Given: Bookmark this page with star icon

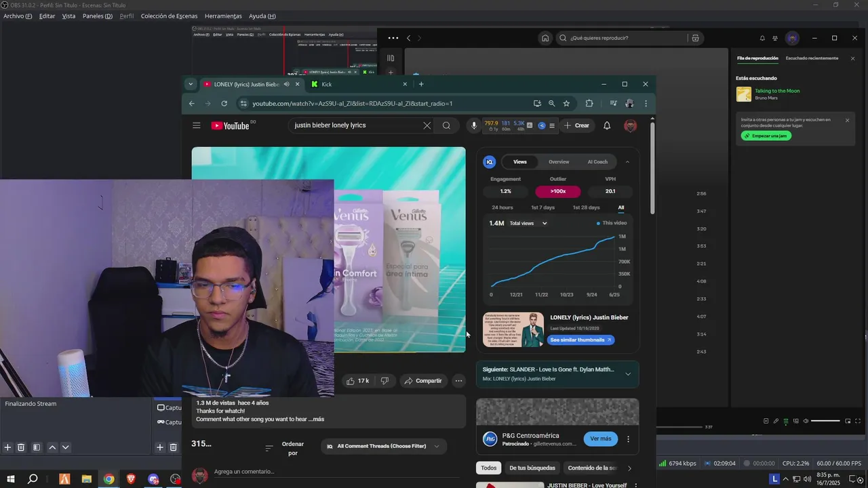Looking at the screenshot, I should point(566,104).
